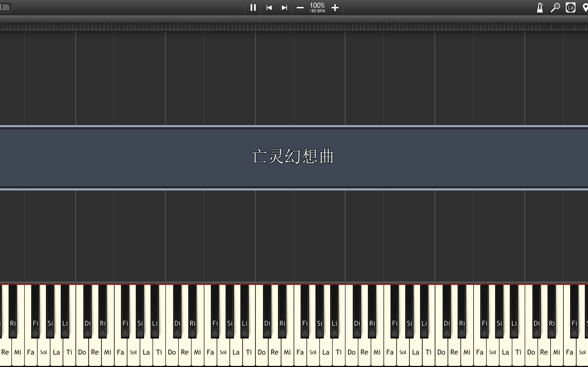Viewport: 588px width, 367px height.
Task: Click the 100% speed indicator showing 180 BPM
Action: (317, 8)
